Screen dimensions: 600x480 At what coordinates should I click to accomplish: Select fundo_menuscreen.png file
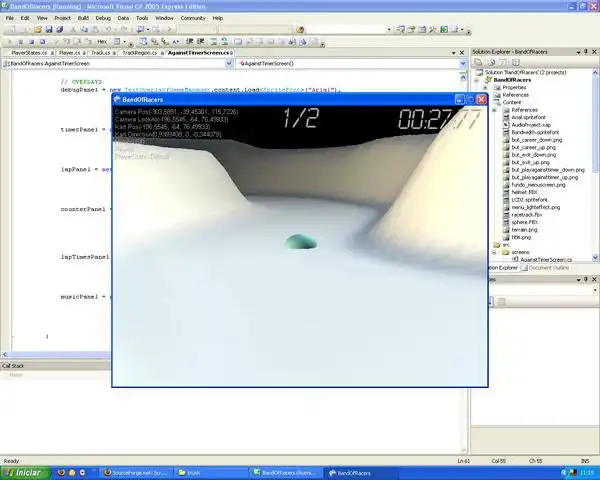(538, 185)
